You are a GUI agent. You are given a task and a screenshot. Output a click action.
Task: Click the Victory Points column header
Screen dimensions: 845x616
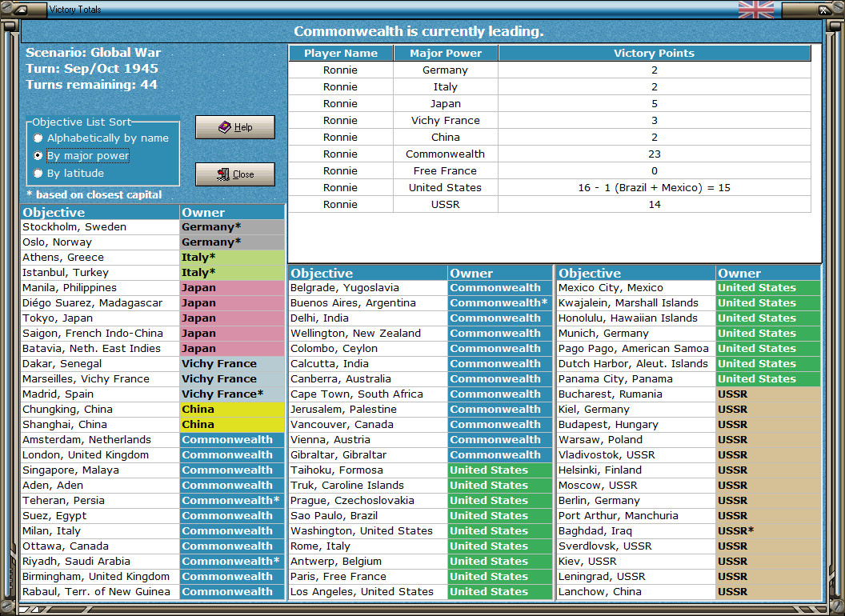(655, 53)
